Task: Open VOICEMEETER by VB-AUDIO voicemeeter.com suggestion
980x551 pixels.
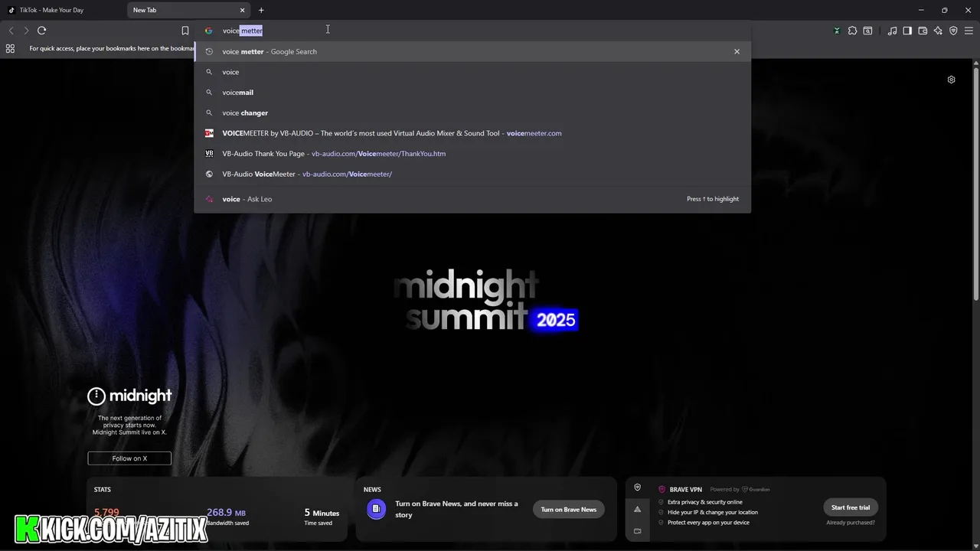Action: pos(472,133)
